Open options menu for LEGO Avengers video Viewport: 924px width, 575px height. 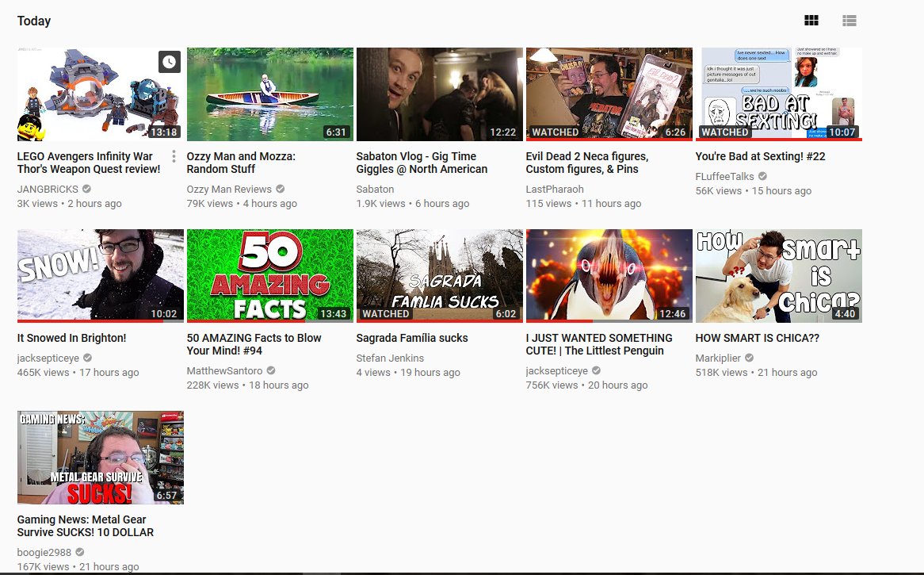174,156
